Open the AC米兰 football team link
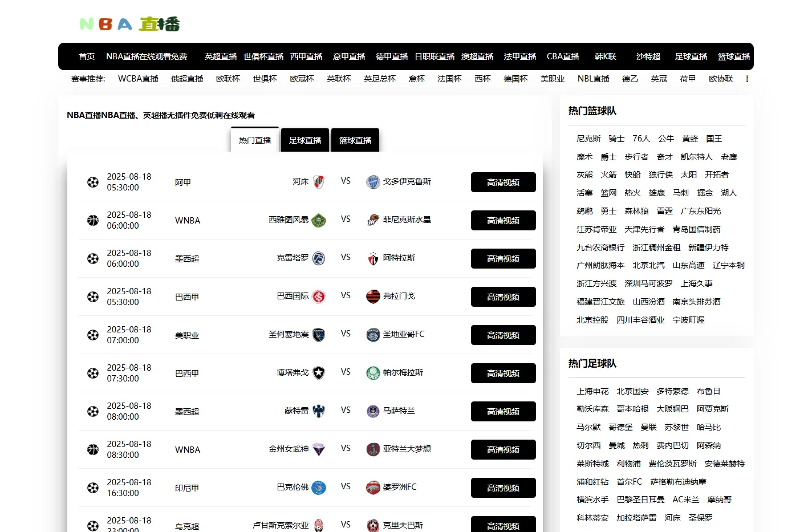This screenshot has width=812, height=532. (x=686, y=499)
